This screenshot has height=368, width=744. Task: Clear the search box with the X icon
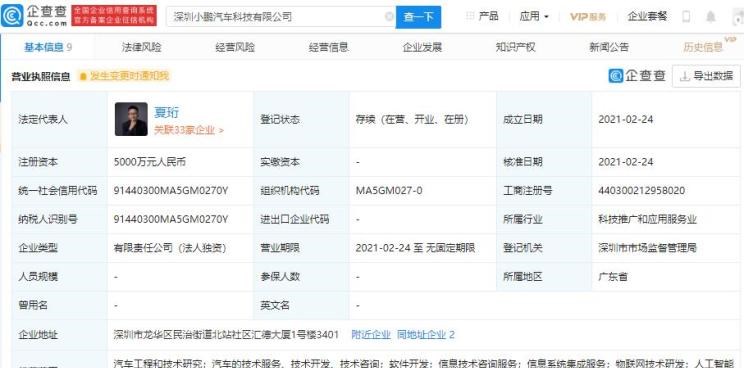pyautogui.click(x=389, y=17)
